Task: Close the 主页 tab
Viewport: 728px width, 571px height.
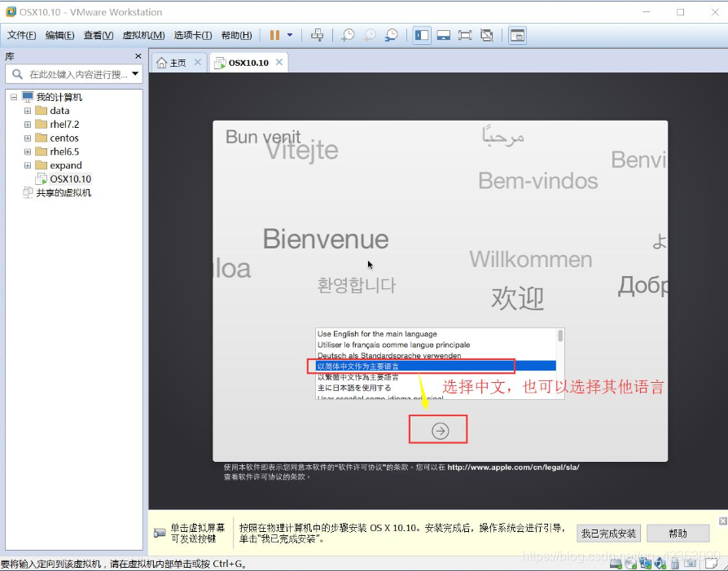Action: coord(198,62)
